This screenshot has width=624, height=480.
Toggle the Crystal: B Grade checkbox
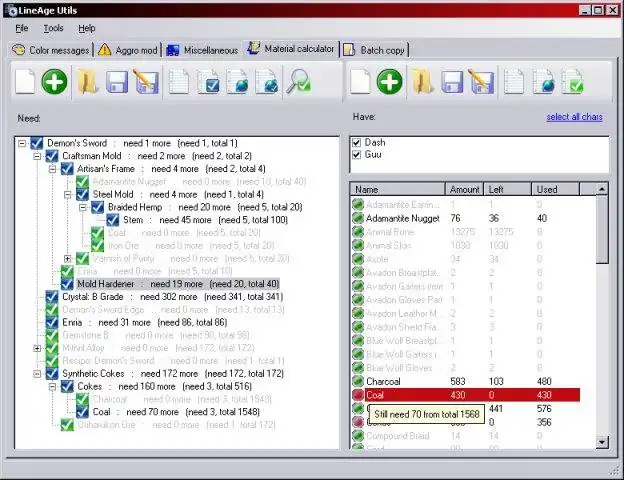click(x=52, y=297)
